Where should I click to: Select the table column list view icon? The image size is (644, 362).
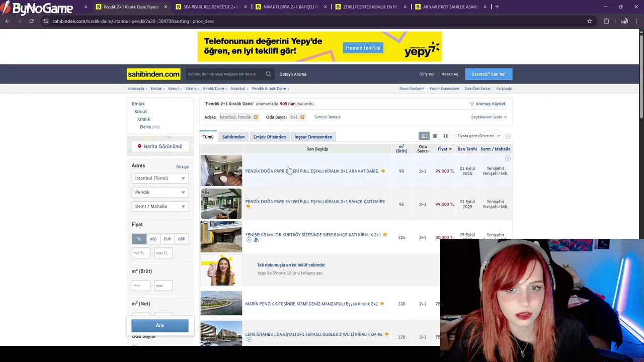(x=424, y=136)
